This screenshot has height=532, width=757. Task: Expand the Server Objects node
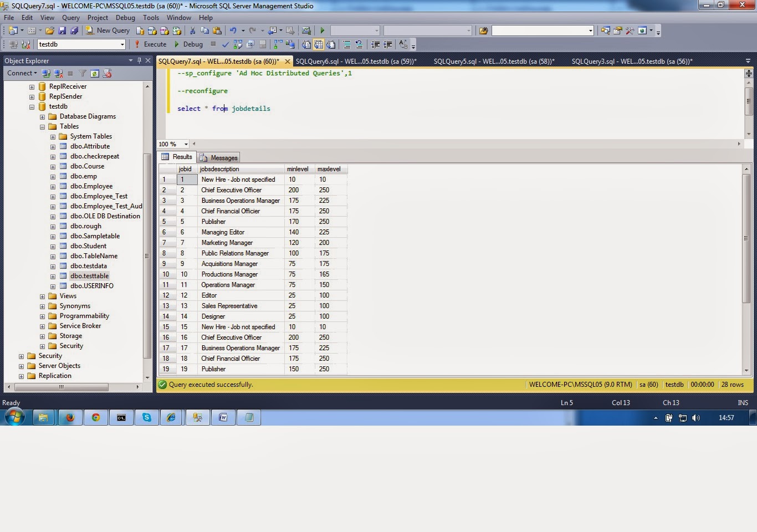point(21,366)
